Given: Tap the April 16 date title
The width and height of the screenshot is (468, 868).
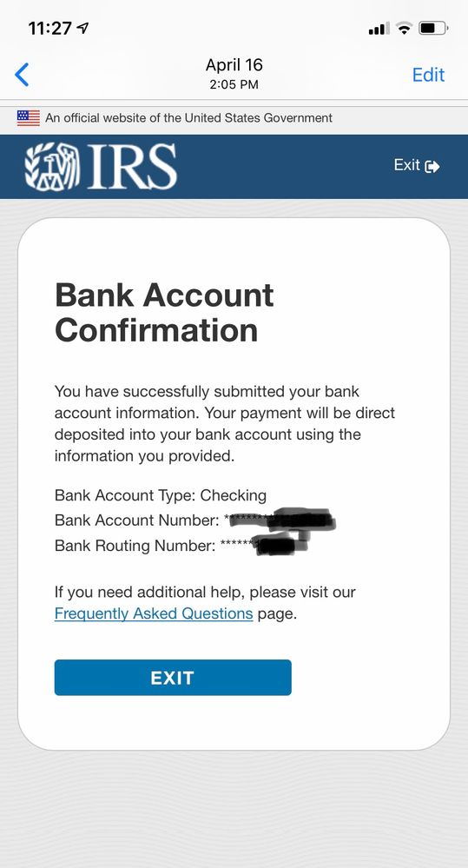Looking at the screenshot, I should [234, 65].
